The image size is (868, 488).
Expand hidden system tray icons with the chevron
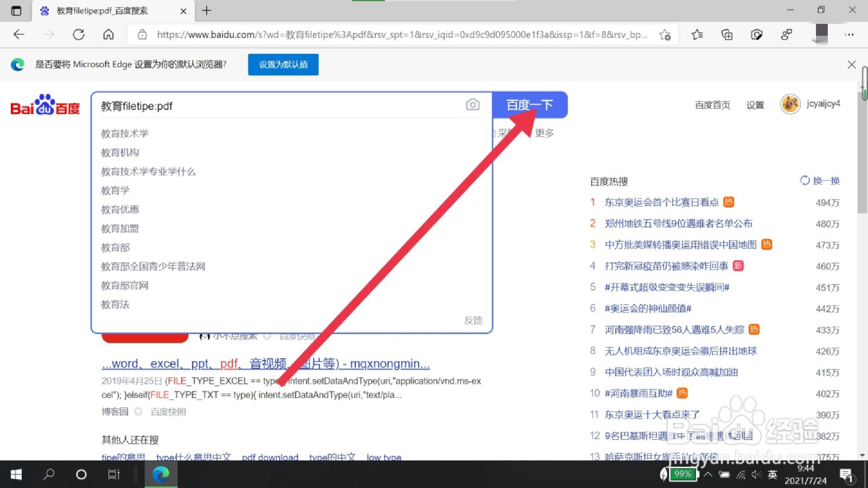(709, 474)
